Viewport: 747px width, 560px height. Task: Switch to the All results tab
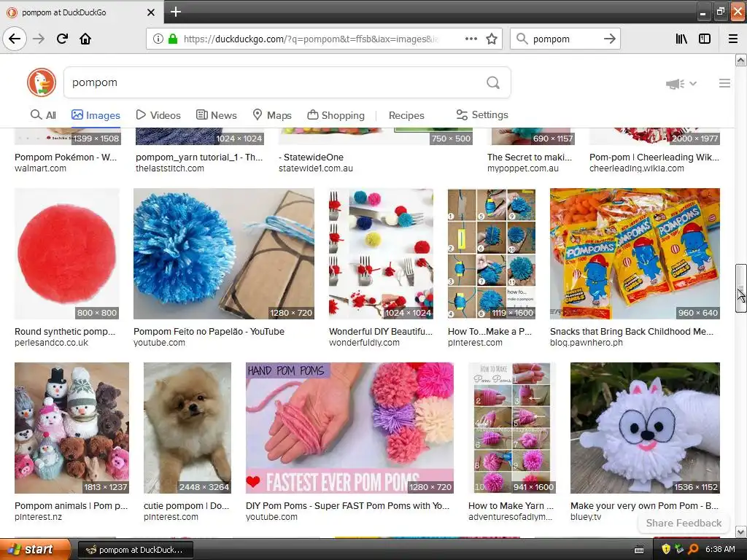43,114
